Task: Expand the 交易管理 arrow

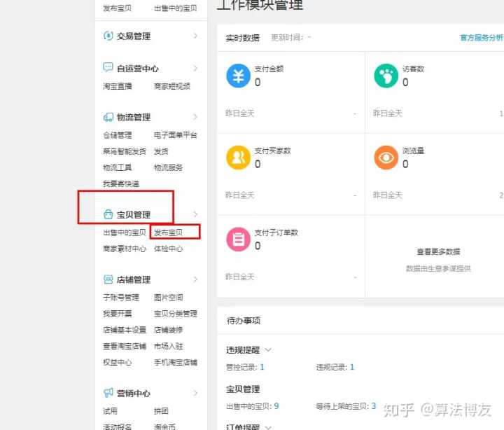Action: [x=195, y=36]
